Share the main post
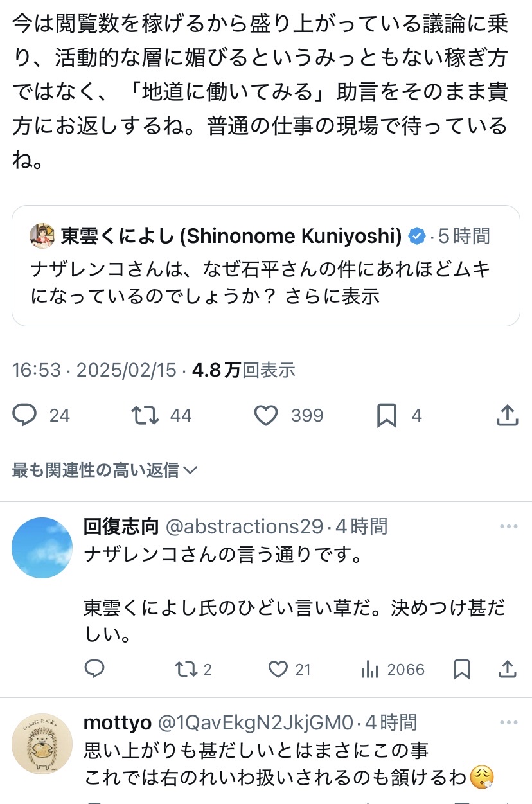The width and height of the screenshot is (532, 804). tap(508, 415)
